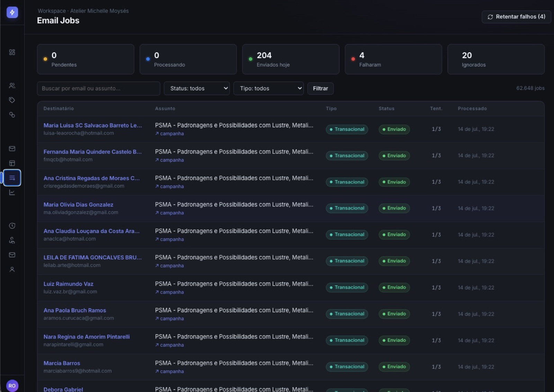Follow campanha link in Marcia Barros row
The image size is (554, 392).
click(170, 371)
